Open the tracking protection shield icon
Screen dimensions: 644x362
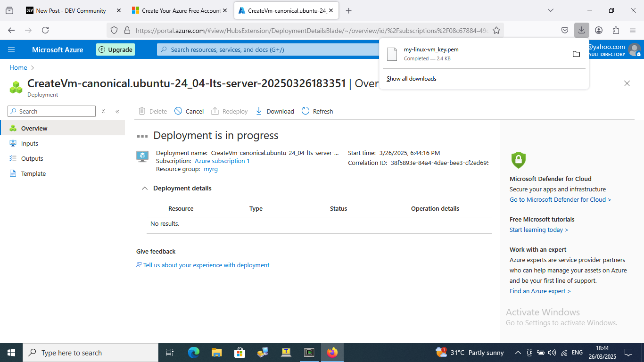point(114,30)
